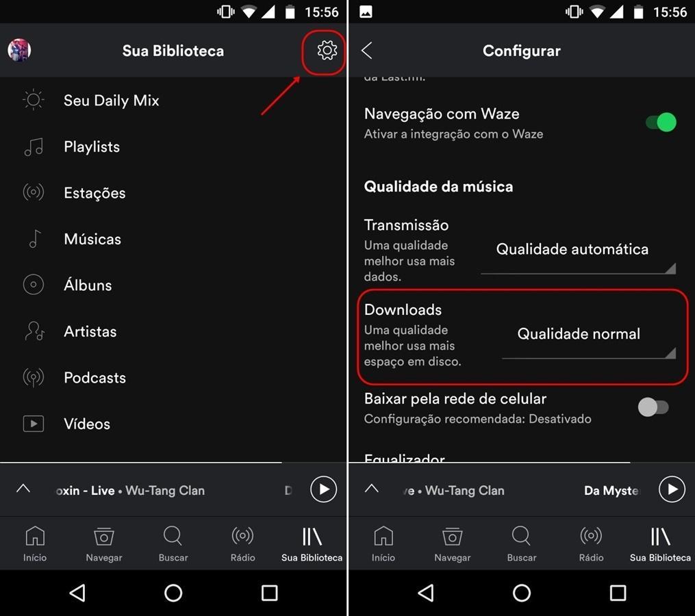
Task: Go back using the Configurar arrow
Action: (367, 51)
